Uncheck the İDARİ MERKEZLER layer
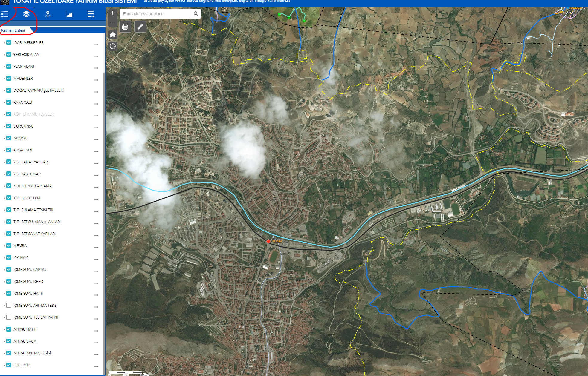588x376 pixels. [x=9, y=42]
